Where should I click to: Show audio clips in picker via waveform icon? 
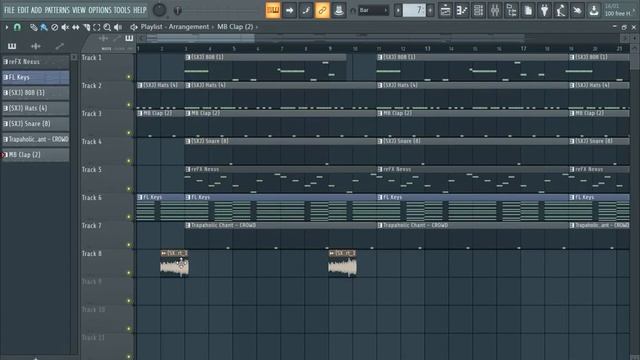(36, 46)
